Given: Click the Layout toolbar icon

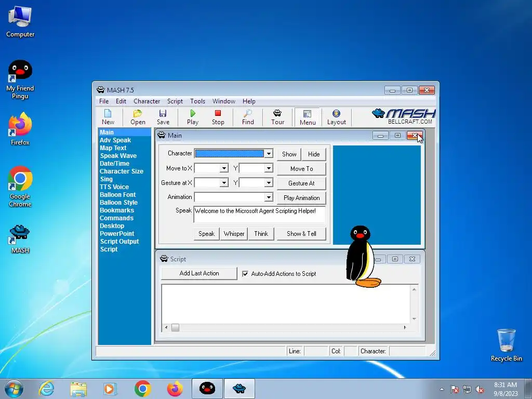Looking at the screenshot, I should (336, 117).
